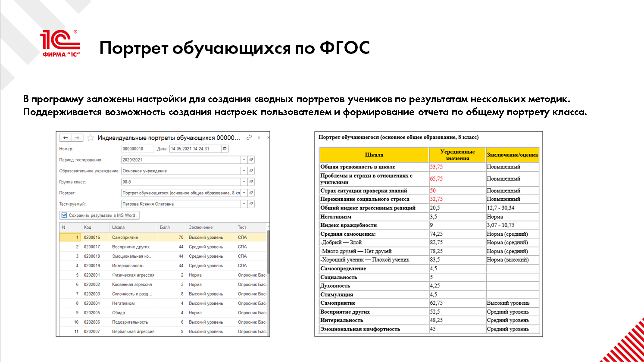644x362 pixels.
Task: Open the Период тестирования linked record icon
Action: (251, 160)
